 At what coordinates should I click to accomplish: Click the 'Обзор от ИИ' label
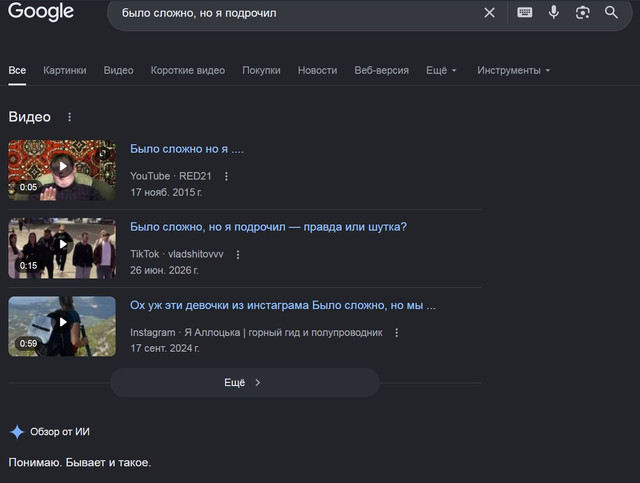60,432
